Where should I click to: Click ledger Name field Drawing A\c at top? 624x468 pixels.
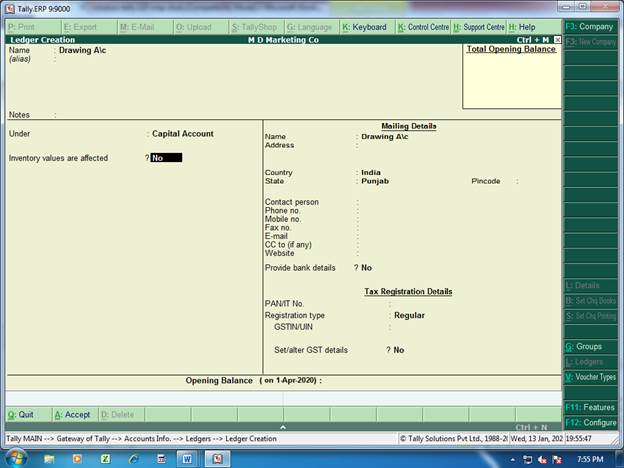click(82, 50)
